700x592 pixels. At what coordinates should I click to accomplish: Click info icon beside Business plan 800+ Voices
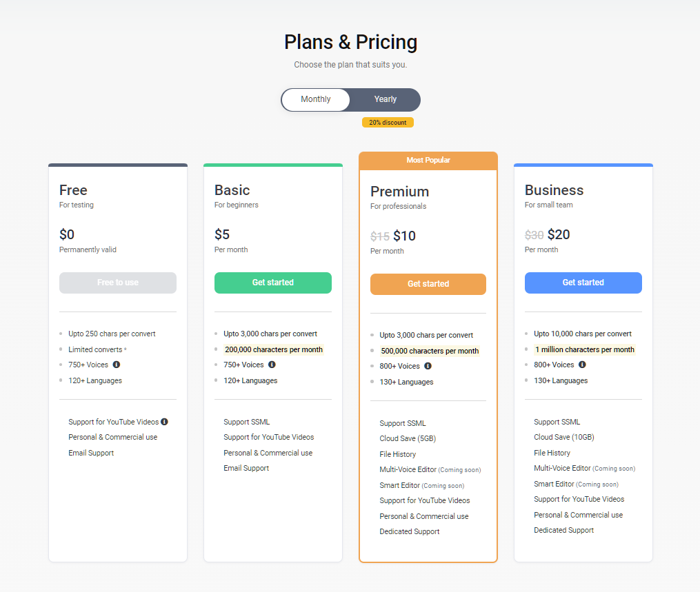pos(582,365)
